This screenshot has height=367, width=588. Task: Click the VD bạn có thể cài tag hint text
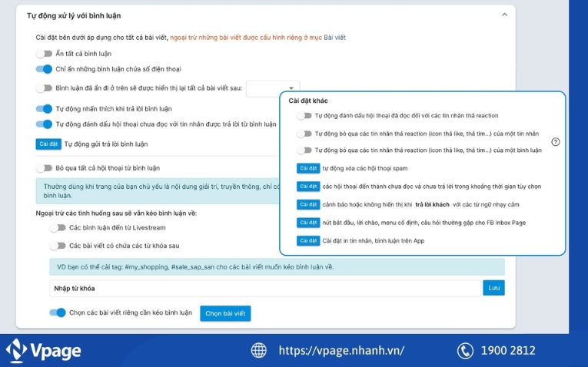(195, 267)
